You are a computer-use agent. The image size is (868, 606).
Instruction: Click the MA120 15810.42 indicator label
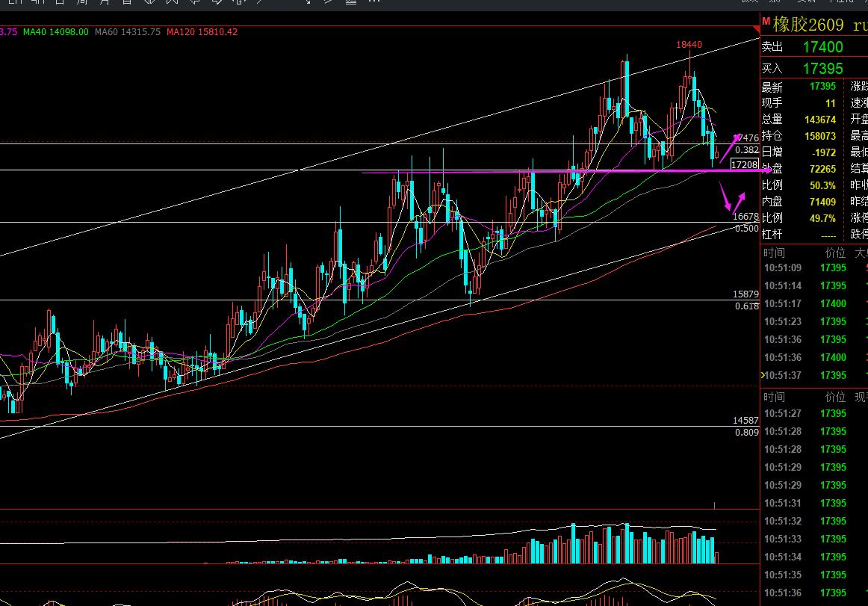click(x=202, y=32)
